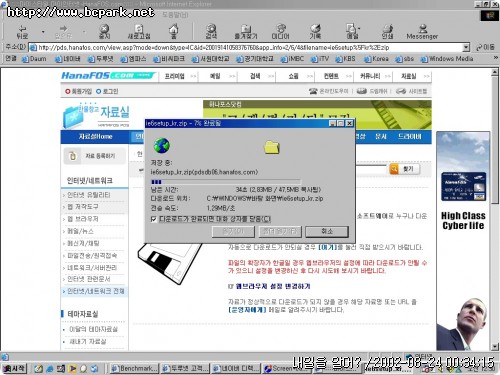Image resolution: width=500 pixels, height=375 pixels.
Task: Stop page loading with 중지 button
Action: pyautogui.click(x=105, y=32)
